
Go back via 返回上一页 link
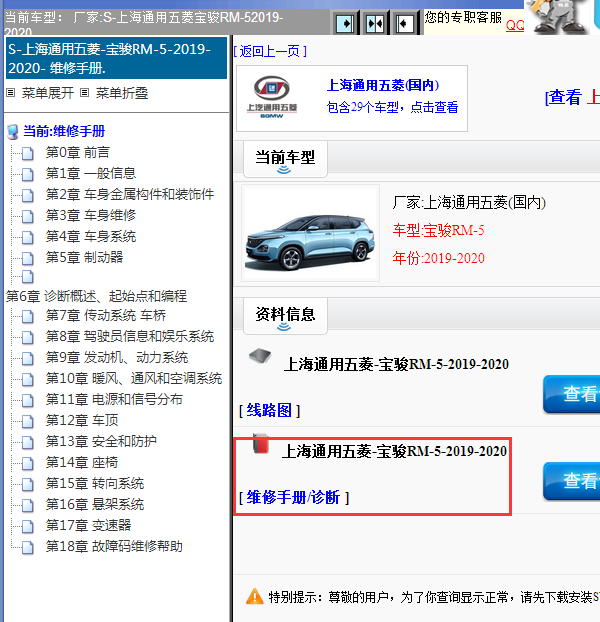[x=270, y=51]
